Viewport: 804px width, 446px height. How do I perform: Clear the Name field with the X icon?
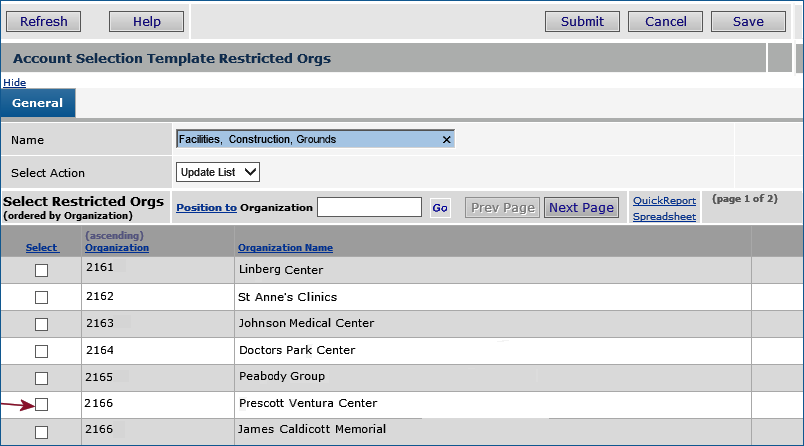pos(446,140)
